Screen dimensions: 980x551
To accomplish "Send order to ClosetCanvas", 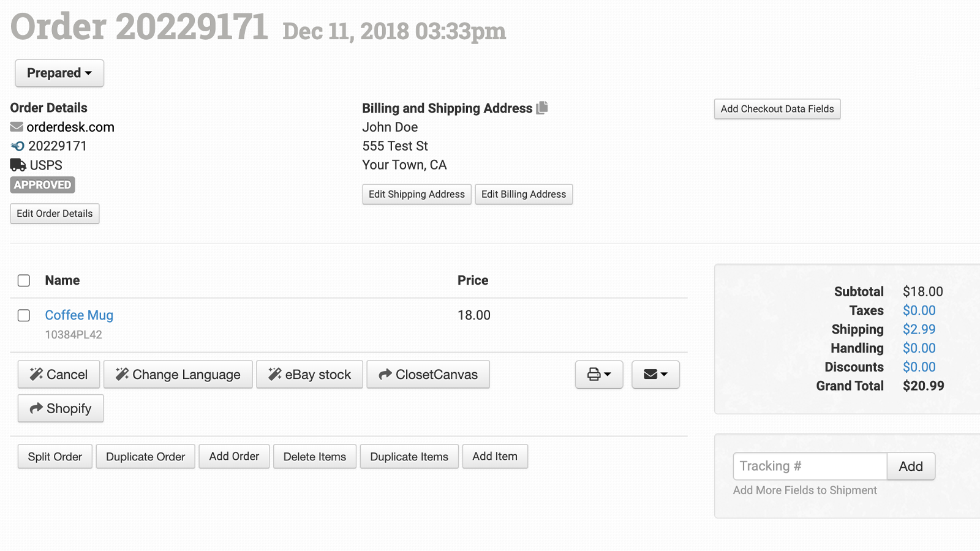I will pos(428,374).
